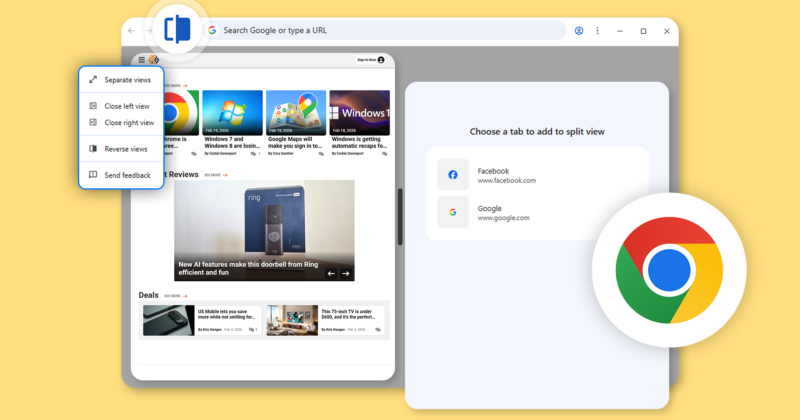The width and height of the screenshot is (800, 420).
Task: Open the profile avatar icon
Action: (579, 31)
